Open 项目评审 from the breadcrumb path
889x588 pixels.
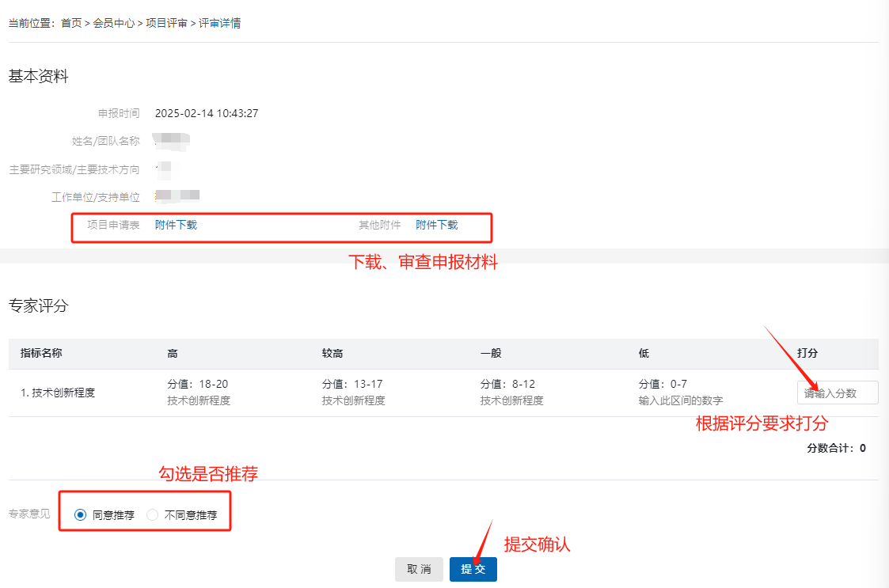pyautogui.click(x=166, y=24)
